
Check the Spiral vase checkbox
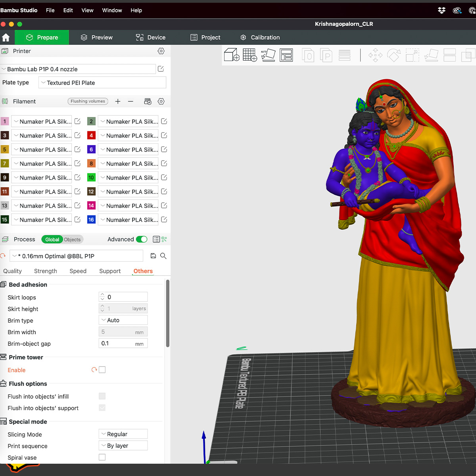click(x=102, y=457)
